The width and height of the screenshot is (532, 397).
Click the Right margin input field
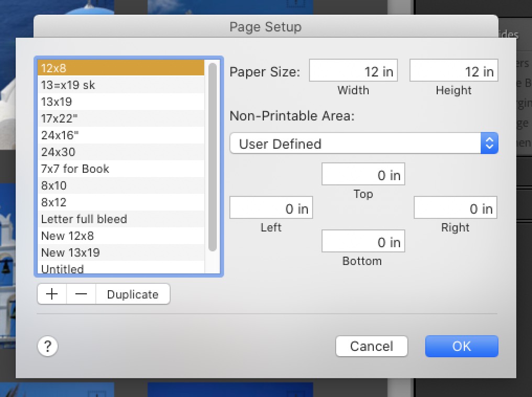click(455, 208)
